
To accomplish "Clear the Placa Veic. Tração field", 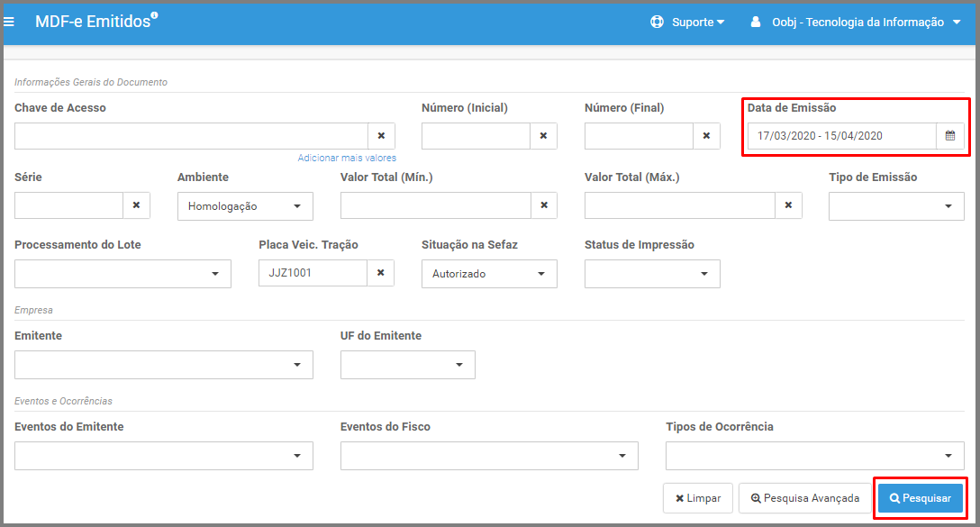I will click(381, 273).
